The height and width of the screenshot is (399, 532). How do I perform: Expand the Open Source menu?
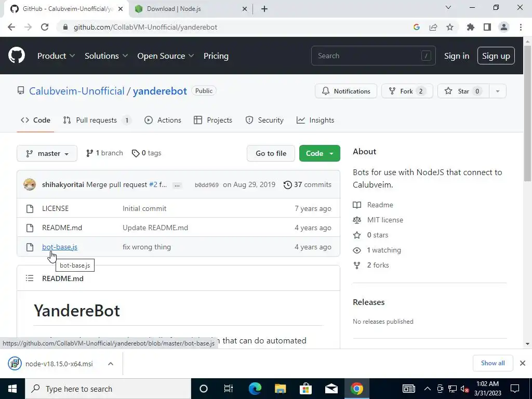coord(166,56)
